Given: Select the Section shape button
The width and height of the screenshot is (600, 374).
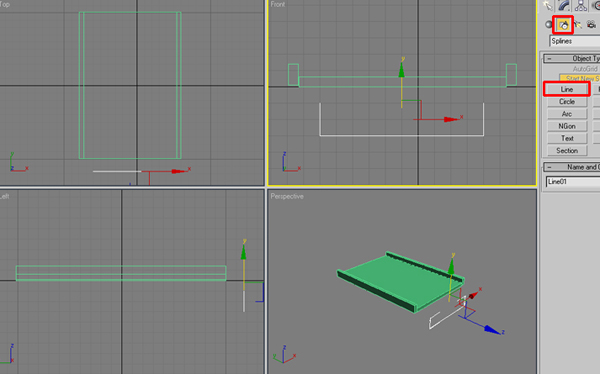Looking at the screenshot, I should click(x=567, y=150).
